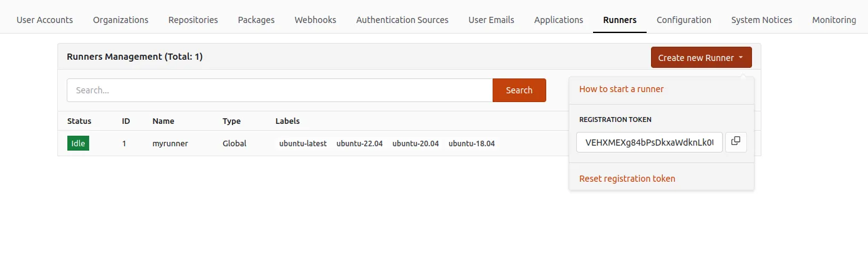868x272 pixels.
Task: Select the registration token text field
Action: point(649,142)
